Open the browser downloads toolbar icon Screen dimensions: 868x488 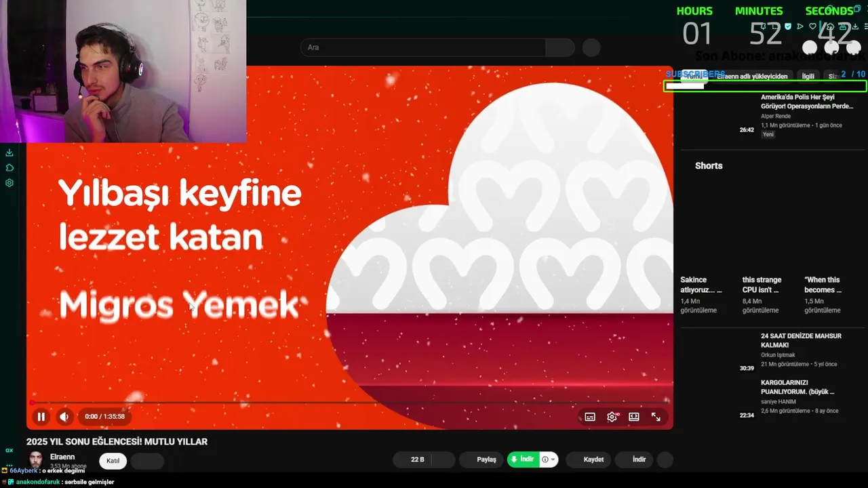855,26
